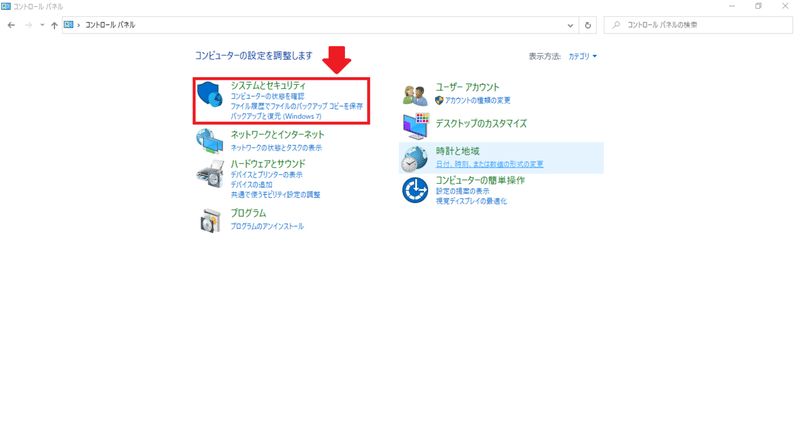
Task: Click コンピューターの状態を確認 link
Action: point(267,96)
